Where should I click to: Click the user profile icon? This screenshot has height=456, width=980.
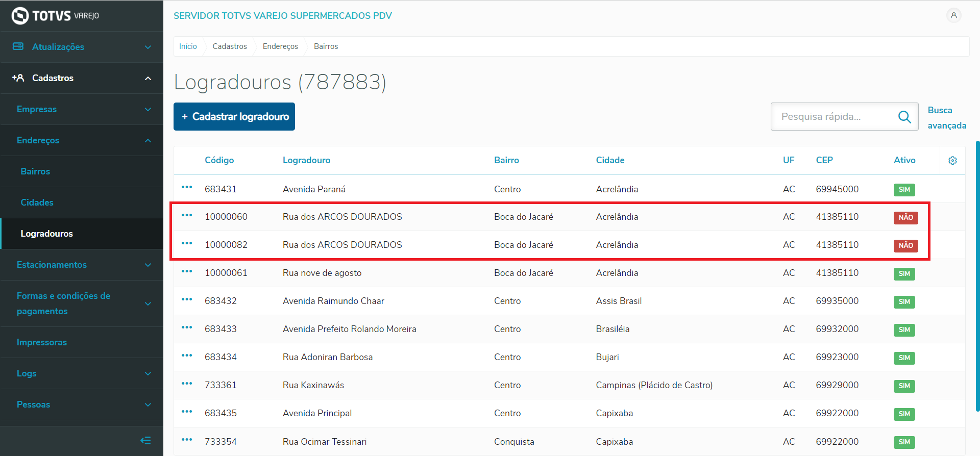(x=953, y=16)
